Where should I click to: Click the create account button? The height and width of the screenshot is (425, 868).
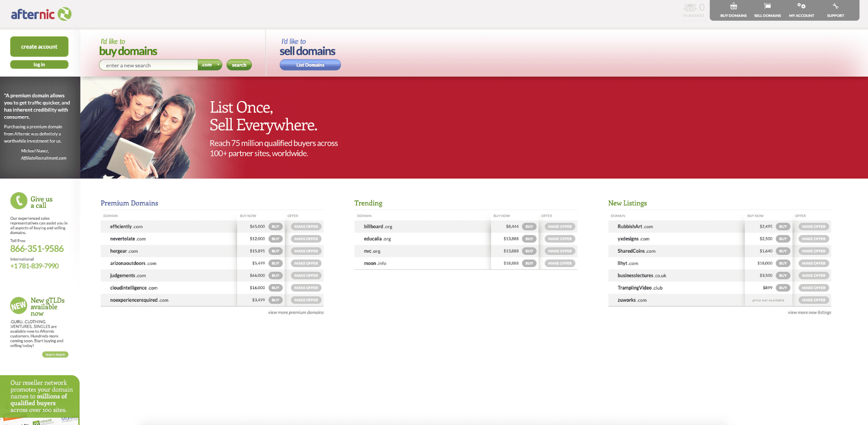pyautogui.click(x=39, y=46)
